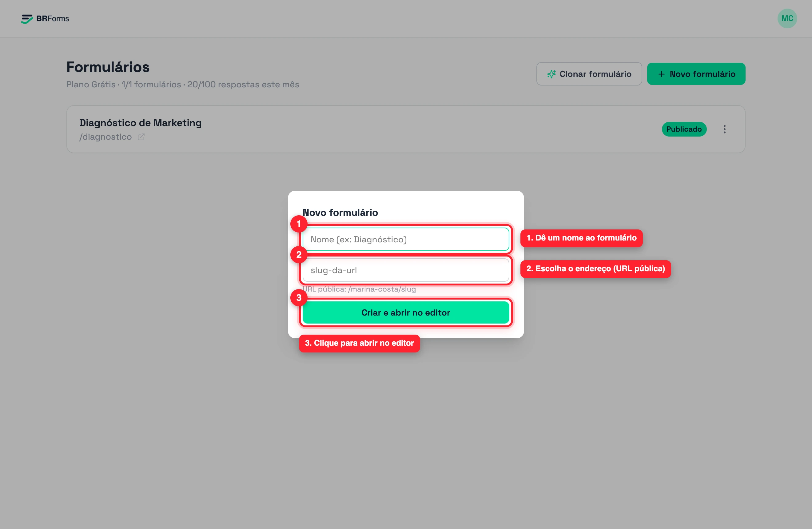
Task: Click the Formulários page heading
Action: coord(108,67)
